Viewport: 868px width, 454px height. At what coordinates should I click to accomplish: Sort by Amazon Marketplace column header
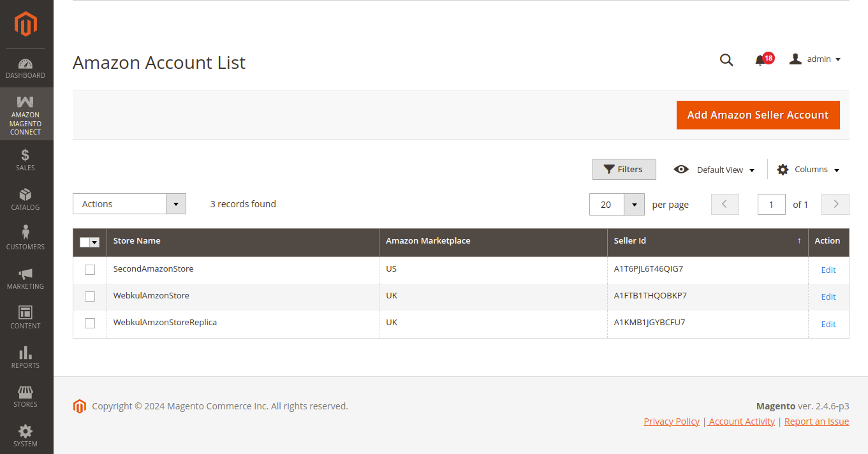(494, 242)
